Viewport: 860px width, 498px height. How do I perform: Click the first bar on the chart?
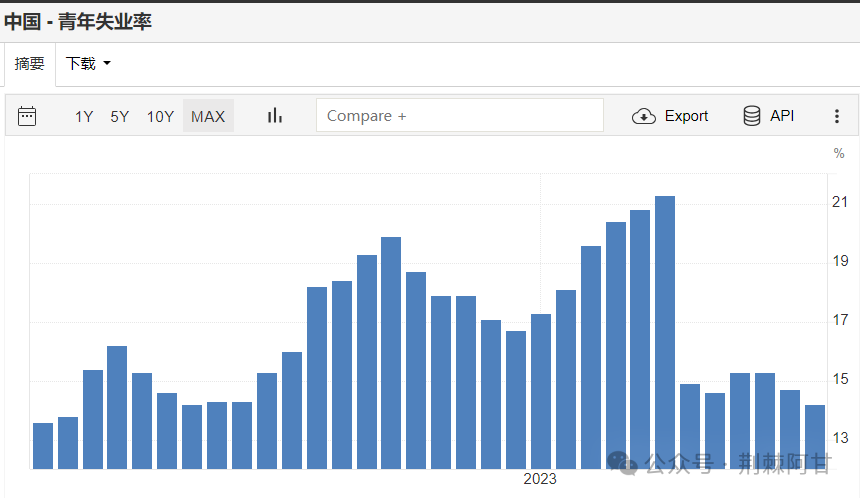click(43, 446)
